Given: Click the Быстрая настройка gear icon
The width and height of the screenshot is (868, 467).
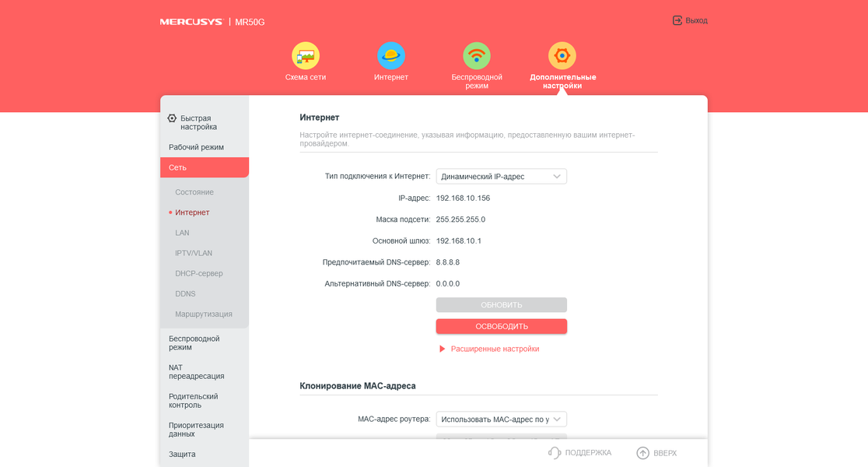Looking at the screenshot, I should click(172, 118).
